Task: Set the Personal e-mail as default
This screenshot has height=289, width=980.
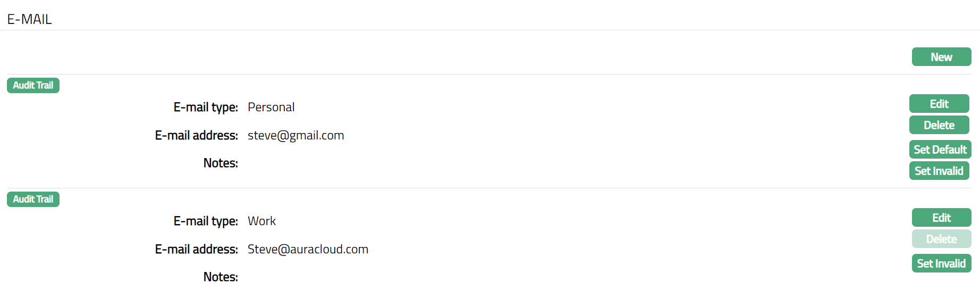Action: coord(940,150)
